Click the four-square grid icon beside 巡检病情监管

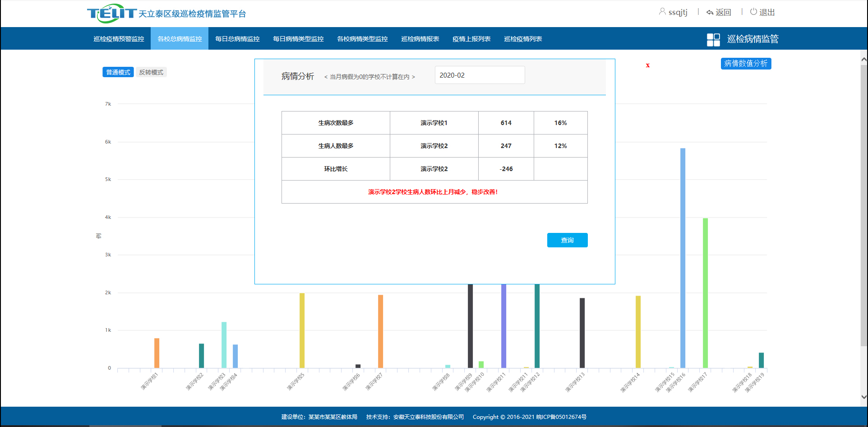(713, 39)
